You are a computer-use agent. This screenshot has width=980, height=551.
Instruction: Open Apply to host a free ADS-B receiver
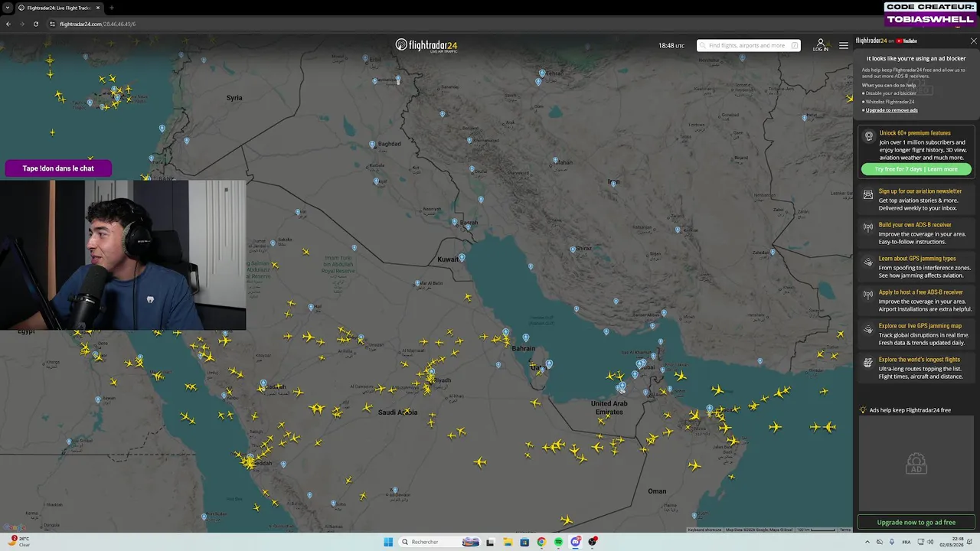point(920,292)
